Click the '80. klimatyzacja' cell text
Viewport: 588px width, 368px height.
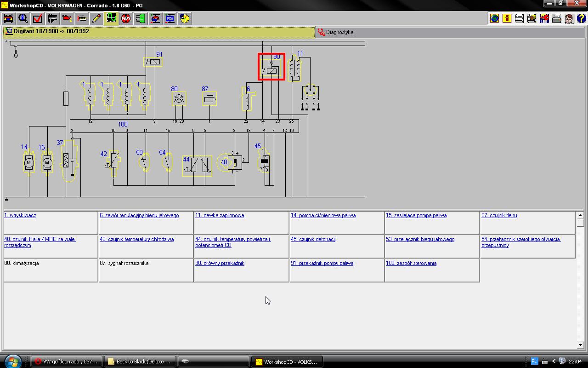22,263
